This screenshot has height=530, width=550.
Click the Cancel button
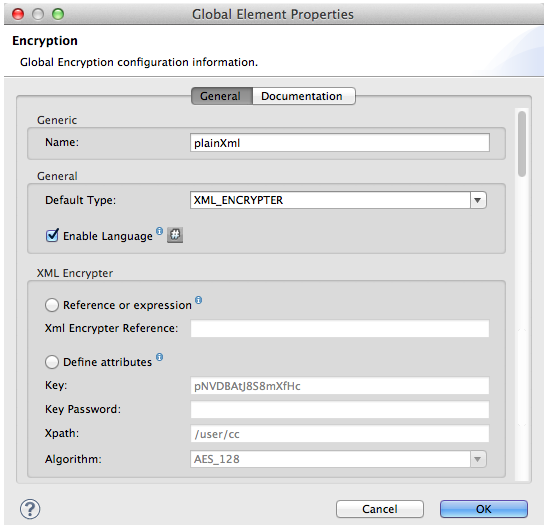380,509
